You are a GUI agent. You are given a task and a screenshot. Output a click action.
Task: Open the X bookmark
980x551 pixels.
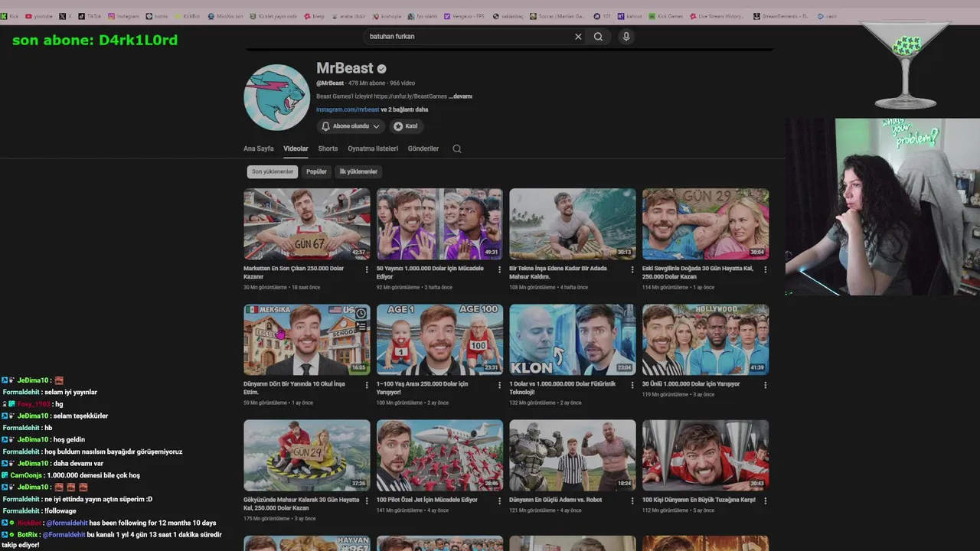(66, 16)
